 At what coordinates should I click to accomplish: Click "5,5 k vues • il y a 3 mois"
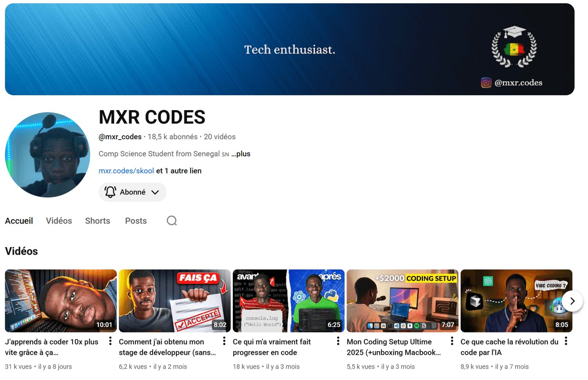(x=381, y=367)
